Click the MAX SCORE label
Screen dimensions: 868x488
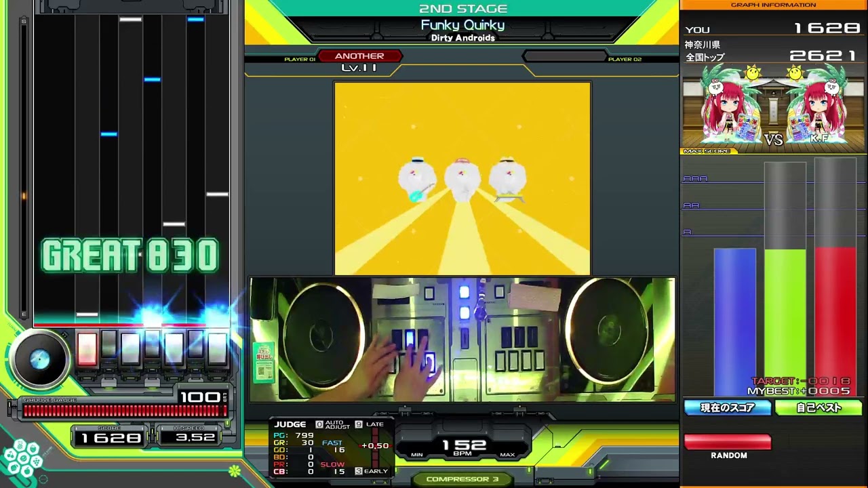pyautogui.click(x=706, y=151)
